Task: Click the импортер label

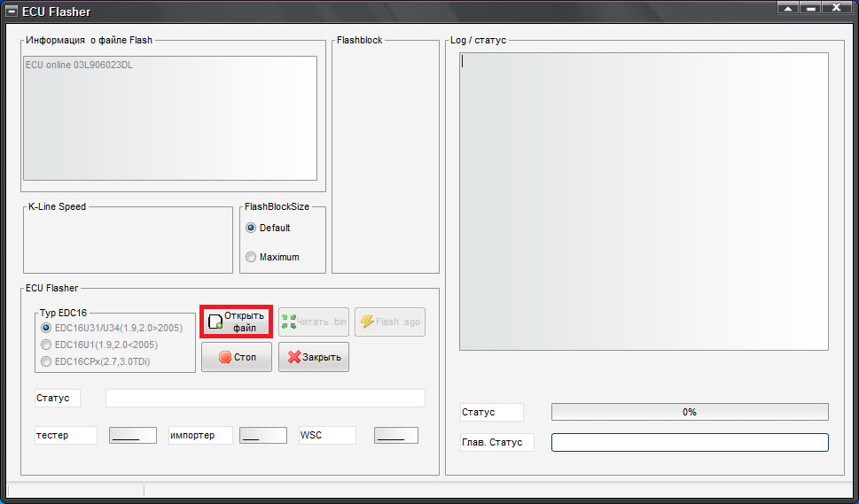Action: [x=200, y=436]
